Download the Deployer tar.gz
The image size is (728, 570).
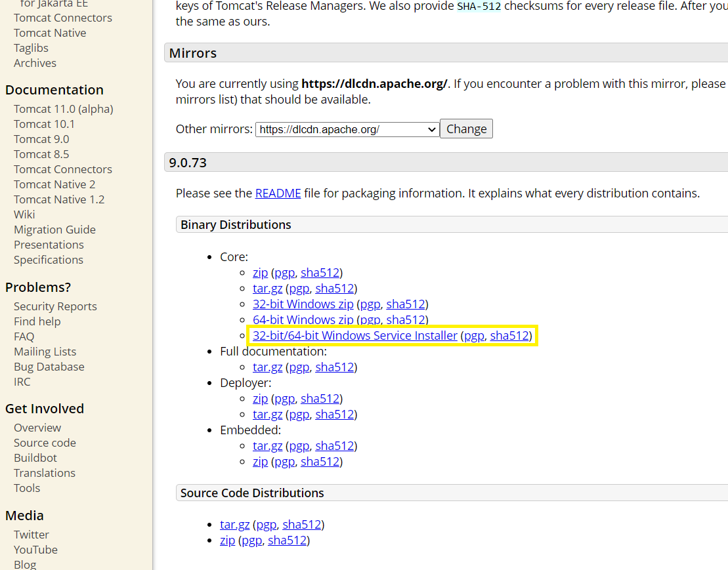267,415
